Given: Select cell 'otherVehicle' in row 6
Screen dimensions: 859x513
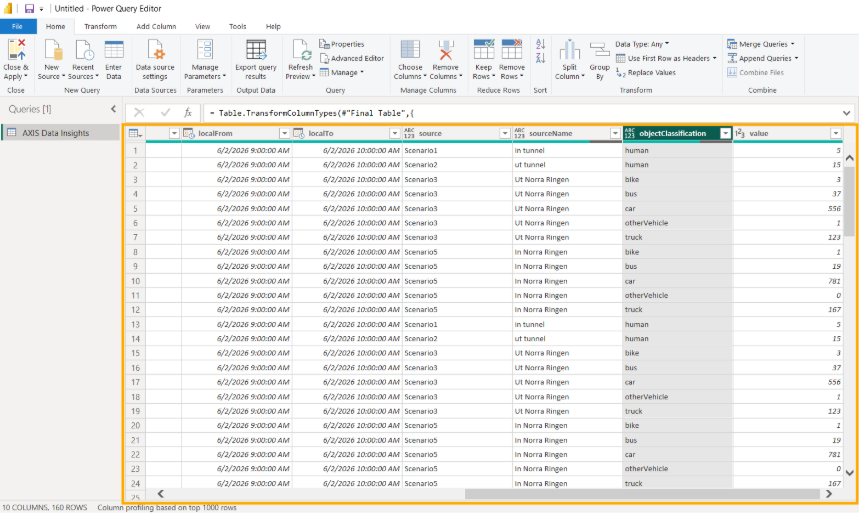Looking at the screenshot, I should click(x=677, y=223).
